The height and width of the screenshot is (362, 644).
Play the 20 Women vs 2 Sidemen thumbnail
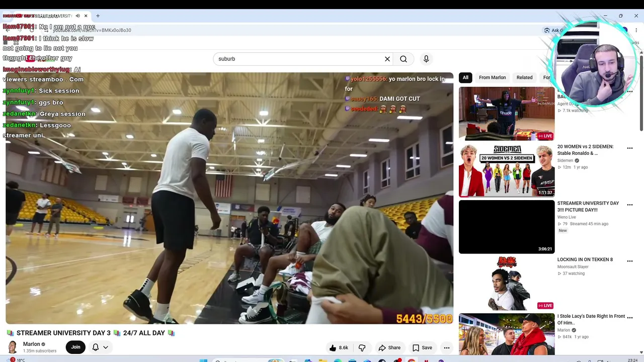click(x=507, y=170)
